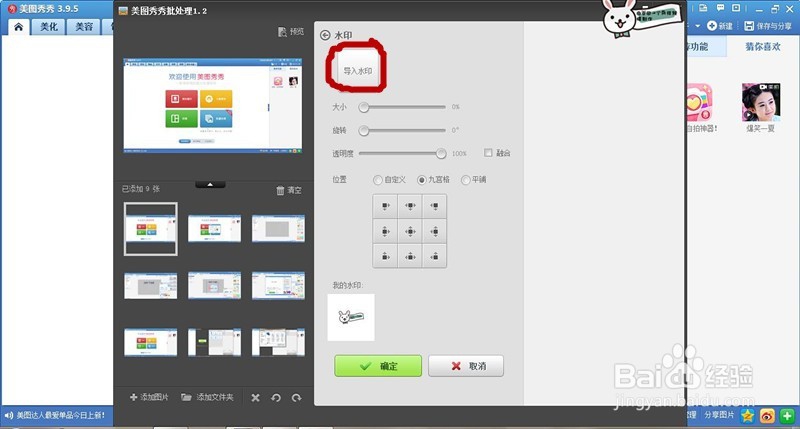The width and height of the screenshot is (800, 429).
Task: Click 新建 new in main window
Action: 719,26
